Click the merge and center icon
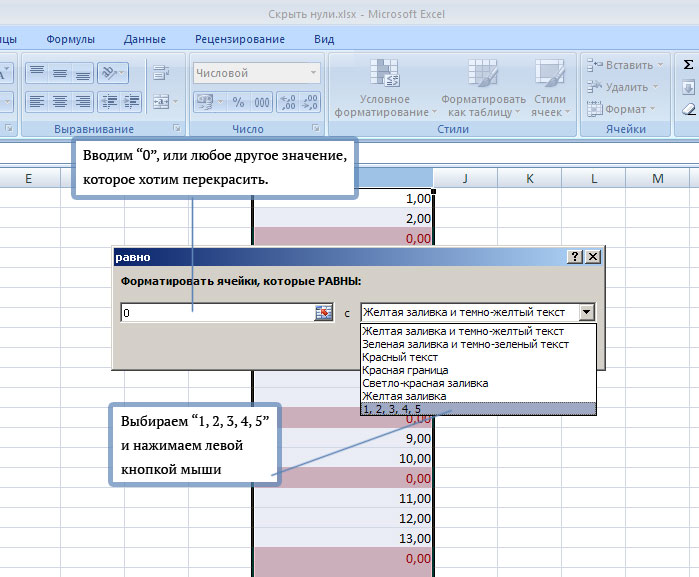Viewport: 699px width, 577px height. click(x=160, y=102)
